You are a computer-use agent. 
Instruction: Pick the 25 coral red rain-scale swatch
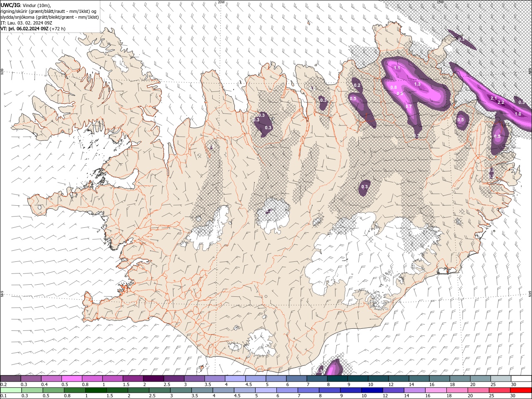[x=500, y=390]
